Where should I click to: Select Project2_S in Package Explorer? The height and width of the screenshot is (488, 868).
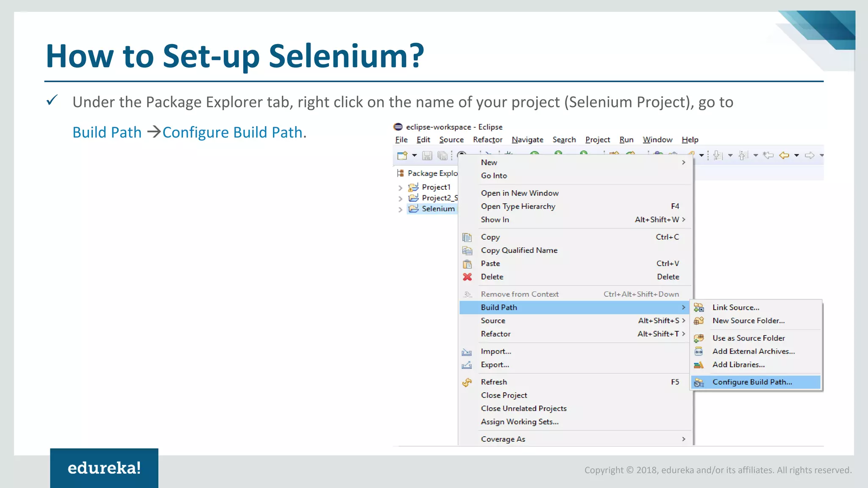point(440,198)
